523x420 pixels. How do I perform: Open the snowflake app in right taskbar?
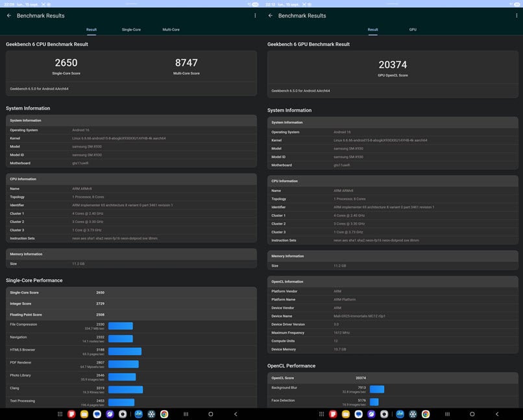point(413,414)
